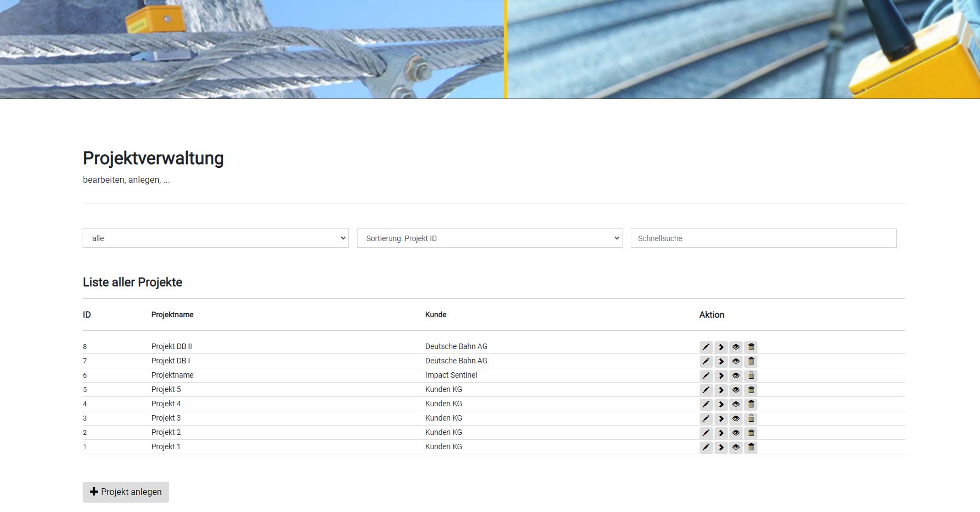Image resolution: width=980 pixels, height=512 pixels.
Task: Expand the 'Sortierung: Projekt ID' dropdown
Action: pos(489,238)
